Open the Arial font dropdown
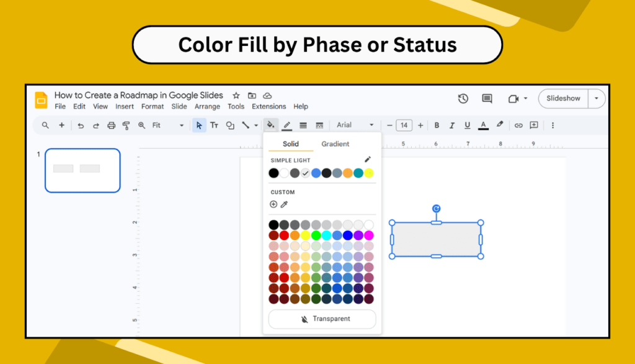 coord(355,125)
